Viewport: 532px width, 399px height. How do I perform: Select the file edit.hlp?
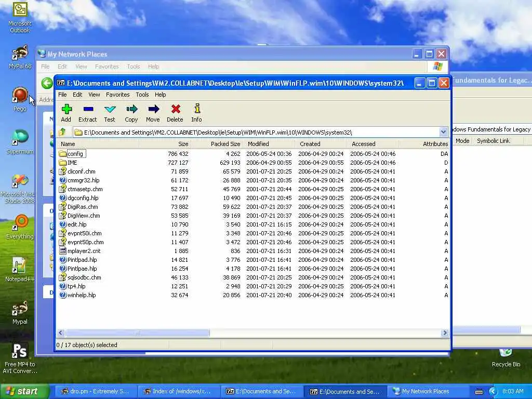(77, 224)
